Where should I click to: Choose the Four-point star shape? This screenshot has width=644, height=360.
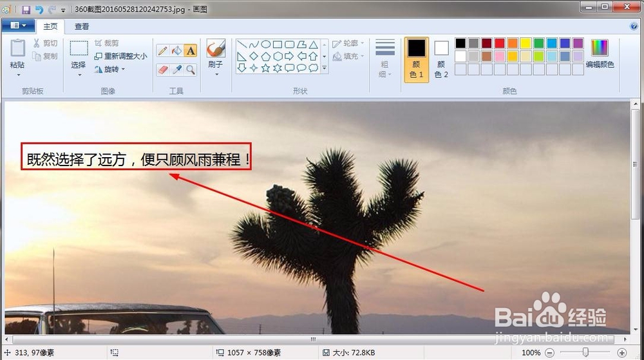point(254,68)
